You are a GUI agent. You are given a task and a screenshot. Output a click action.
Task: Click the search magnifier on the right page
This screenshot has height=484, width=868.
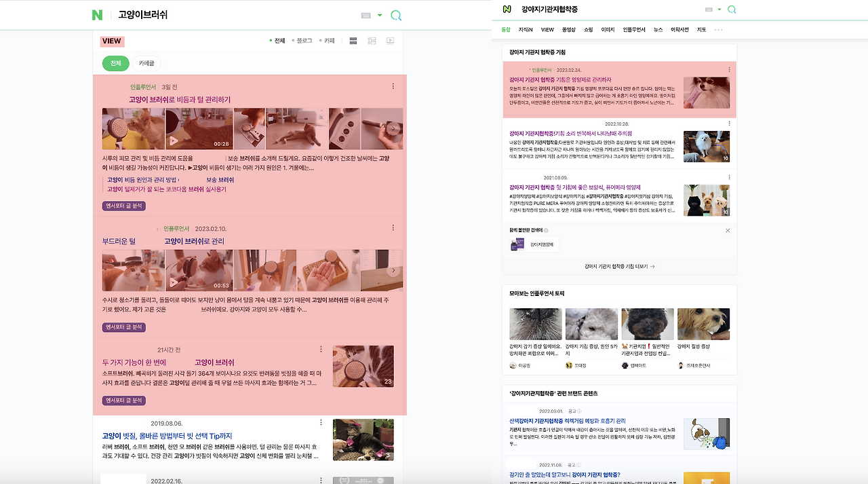click(731, 11)
